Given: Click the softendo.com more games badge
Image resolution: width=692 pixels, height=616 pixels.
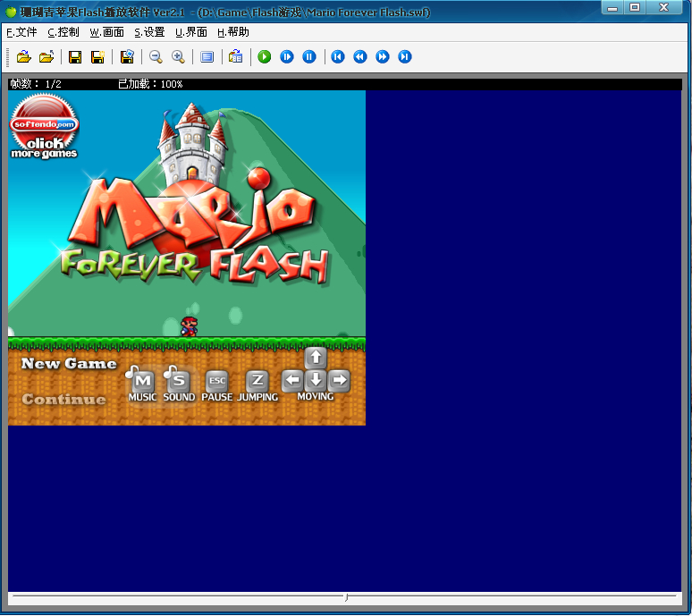Looking at the screenshot, I should (44, 127).
